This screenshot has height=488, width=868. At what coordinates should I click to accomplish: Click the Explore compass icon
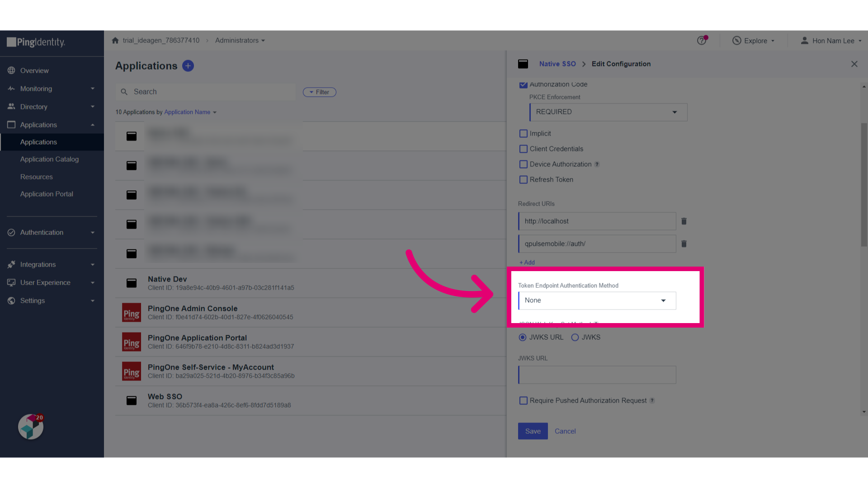[x=737, y=41]
